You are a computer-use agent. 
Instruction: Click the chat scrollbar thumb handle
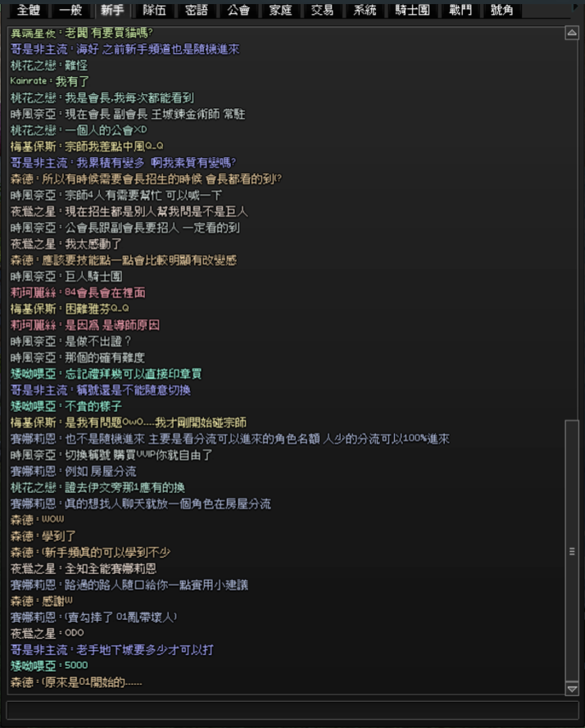click(572, 551)
